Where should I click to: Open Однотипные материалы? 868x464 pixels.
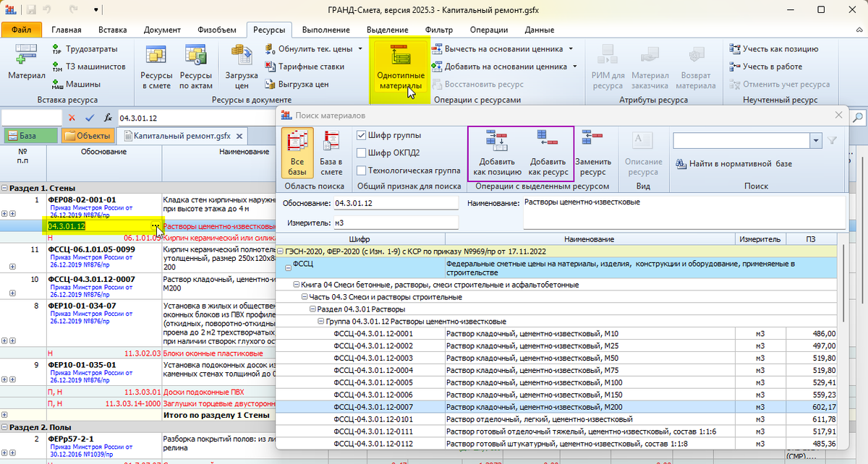click(x=400, y=66)
